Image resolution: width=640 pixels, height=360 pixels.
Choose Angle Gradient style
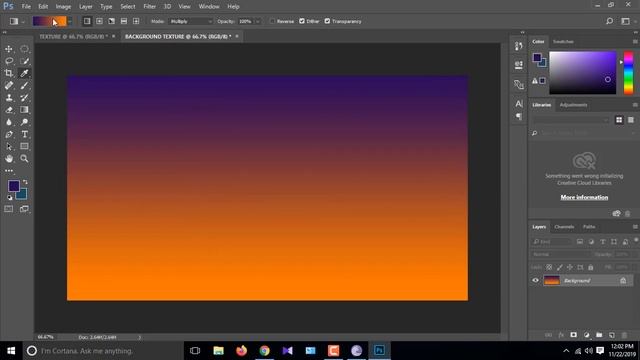coord(111,21)
